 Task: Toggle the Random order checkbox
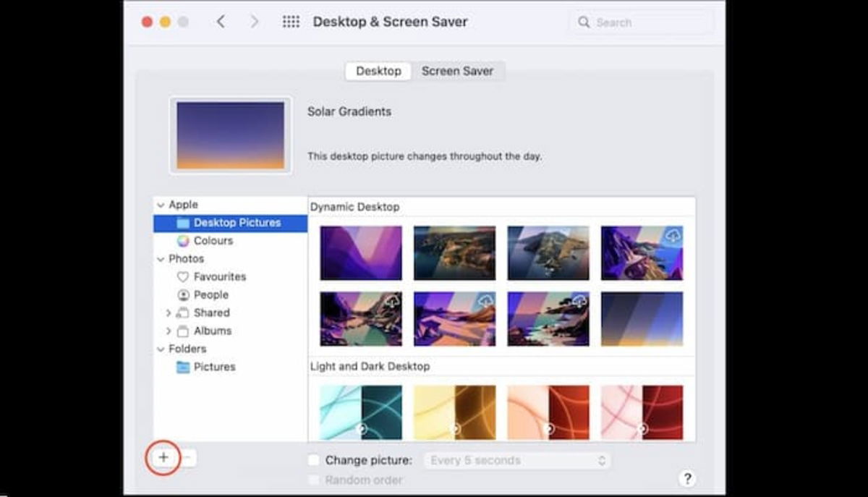click(x=313, y=480)
